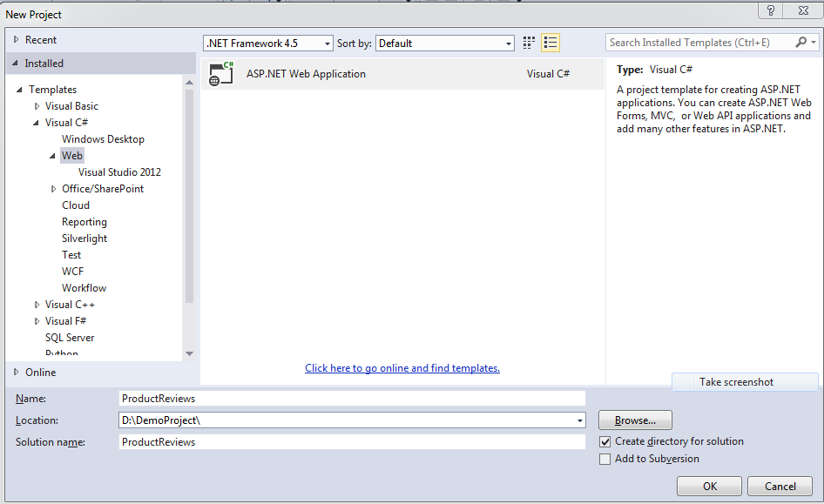Select the Office/SharePoint label
Image resolution: width=824 pixels, height=504 pixels.
(x=103, y=189)
